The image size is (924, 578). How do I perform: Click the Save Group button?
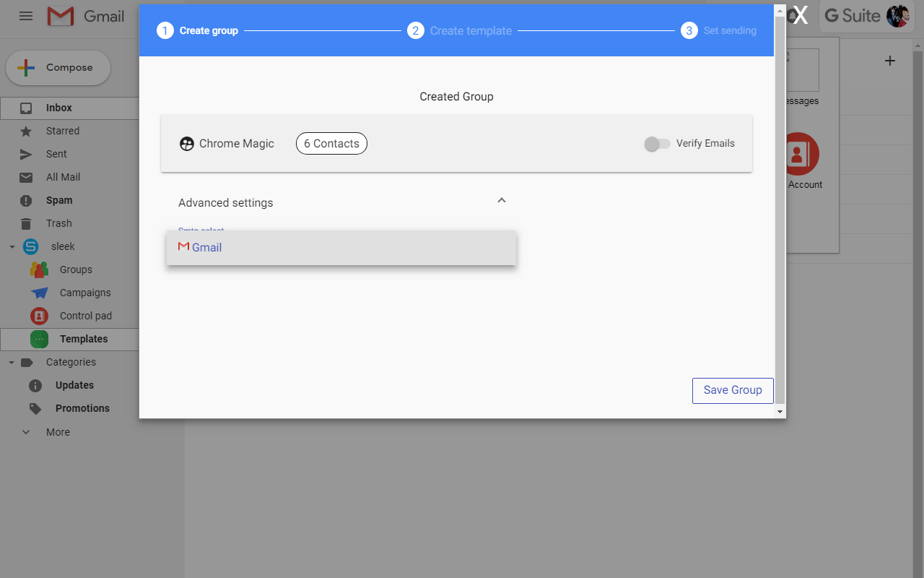click(x=733, y=390)
